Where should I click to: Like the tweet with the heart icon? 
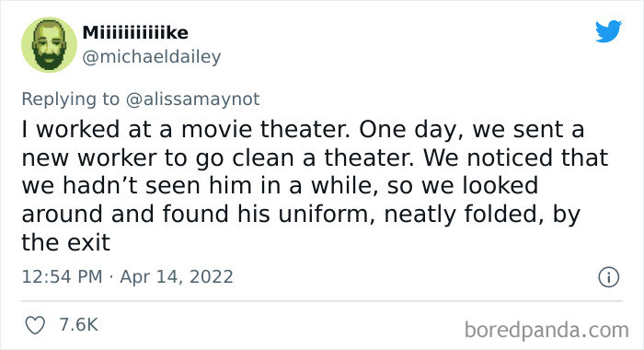pyautogui.click(x=35, y=325)
